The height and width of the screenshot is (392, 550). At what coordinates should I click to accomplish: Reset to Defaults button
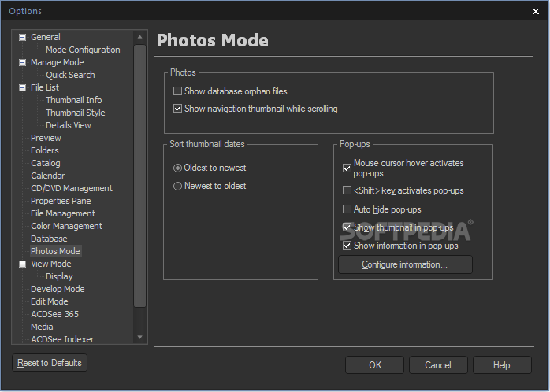tap(50, 363)
